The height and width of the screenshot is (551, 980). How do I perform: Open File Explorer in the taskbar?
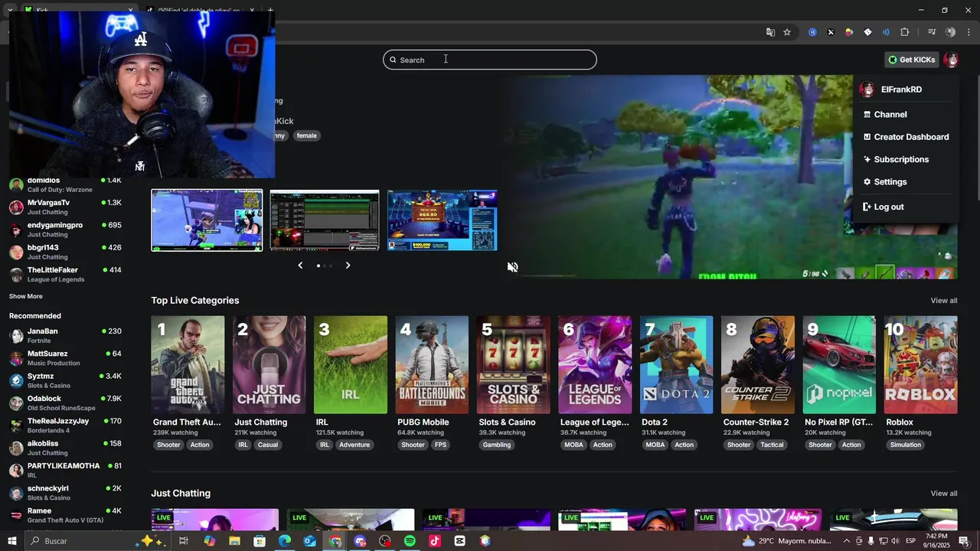tap(234, 541)
